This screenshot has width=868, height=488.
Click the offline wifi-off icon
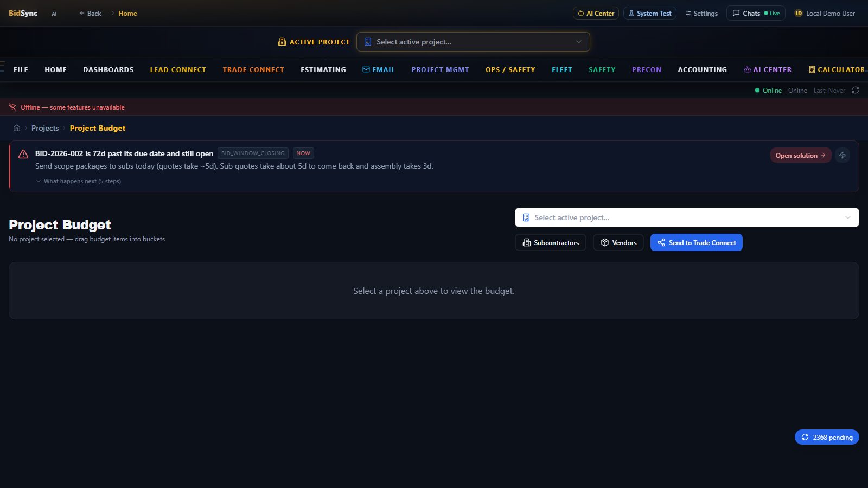point(12,107)
